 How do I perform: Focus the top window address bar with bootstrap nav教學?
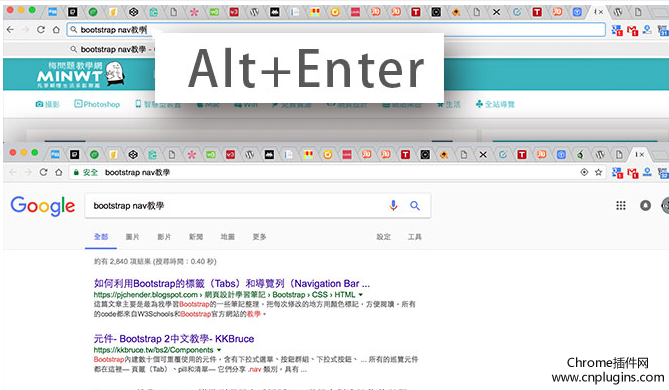(336, 30)
